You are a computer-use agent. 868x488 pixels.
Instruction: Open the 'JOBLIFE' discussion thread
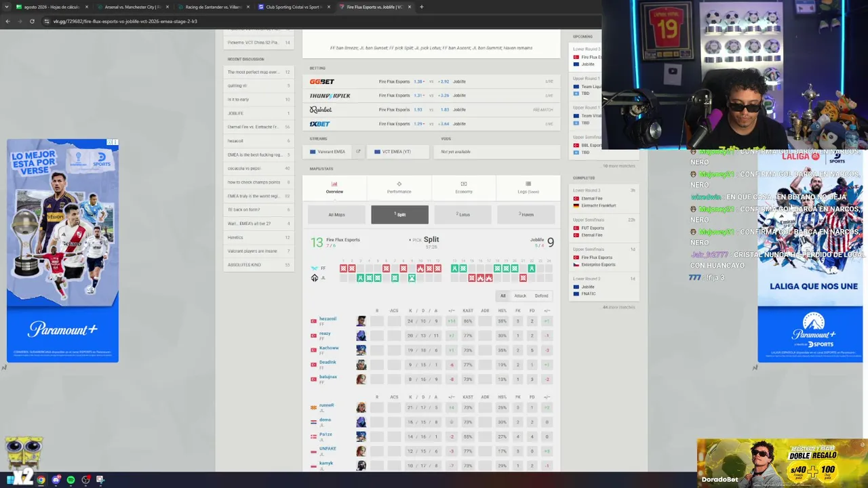point(258,113)
